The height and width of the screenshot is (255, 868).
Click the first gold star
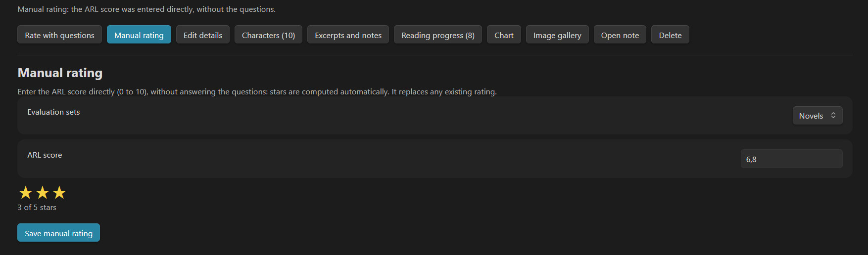tap(26, 192)
